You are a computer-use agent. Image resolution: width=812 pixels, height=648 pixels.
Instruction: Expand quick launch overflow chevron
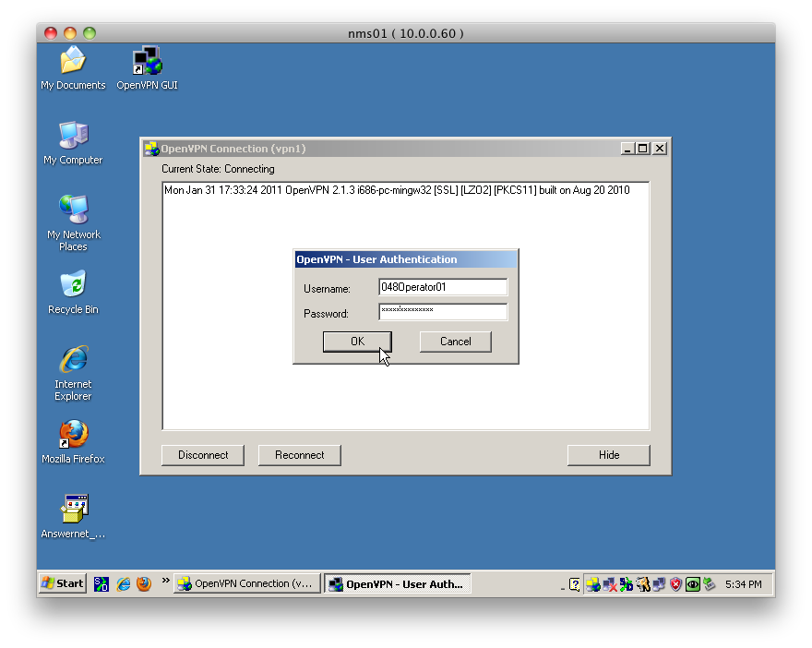click(166, 580)
